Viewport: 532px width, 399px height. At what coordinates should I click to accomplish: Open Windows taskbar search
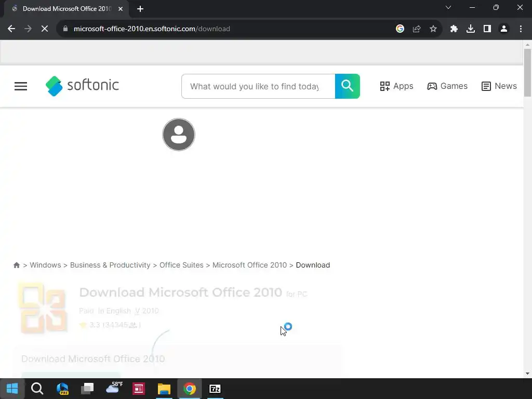37,389
